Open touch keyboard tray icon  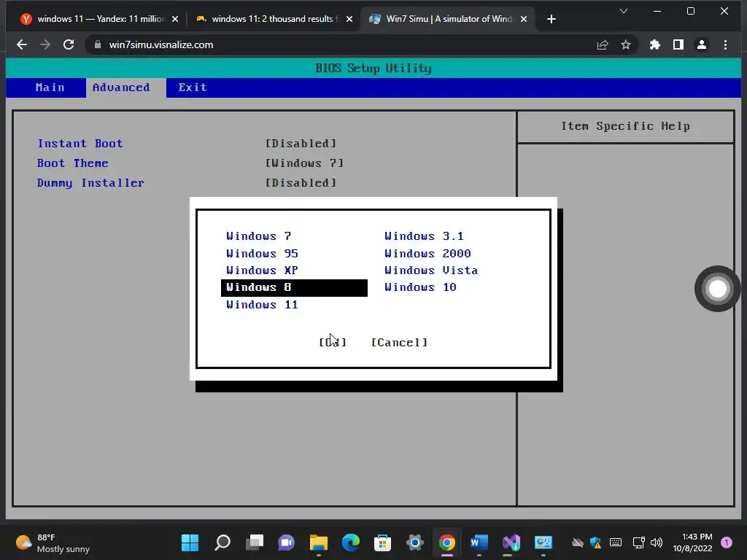pos(616,542)
